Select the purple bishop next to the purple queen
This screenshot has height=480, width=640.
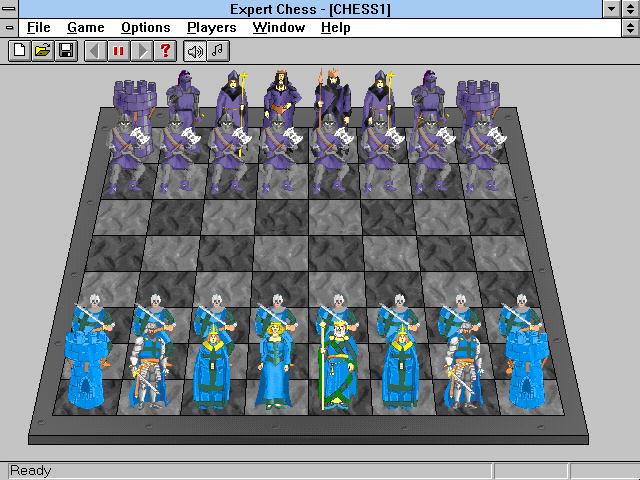233,94
